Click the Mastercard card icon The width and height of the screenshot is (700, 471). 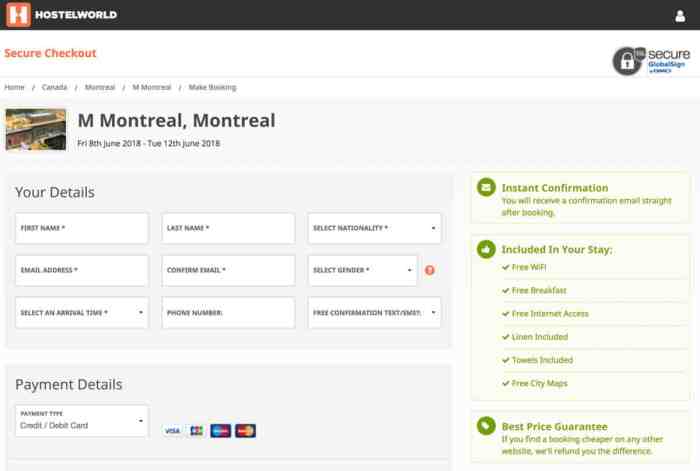tap(246, 431)
